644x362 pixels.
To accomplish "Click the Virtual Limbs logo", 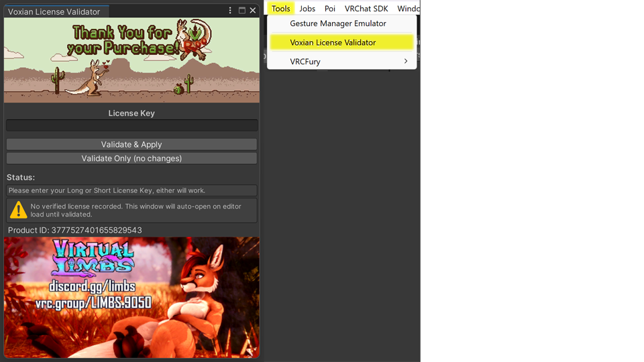I will coord(93,259).
